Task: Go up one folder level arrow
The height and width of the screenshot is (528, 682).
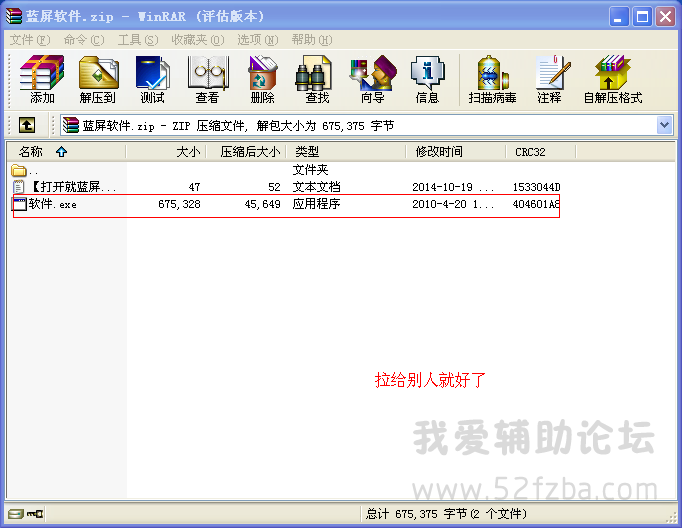Action: click(27, 126)
